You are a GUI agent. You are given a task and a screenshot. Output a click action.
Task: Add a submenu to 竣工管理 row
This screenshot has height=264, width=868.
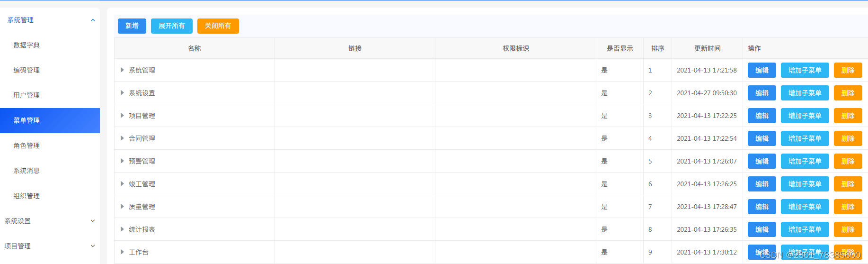[805, 184]
